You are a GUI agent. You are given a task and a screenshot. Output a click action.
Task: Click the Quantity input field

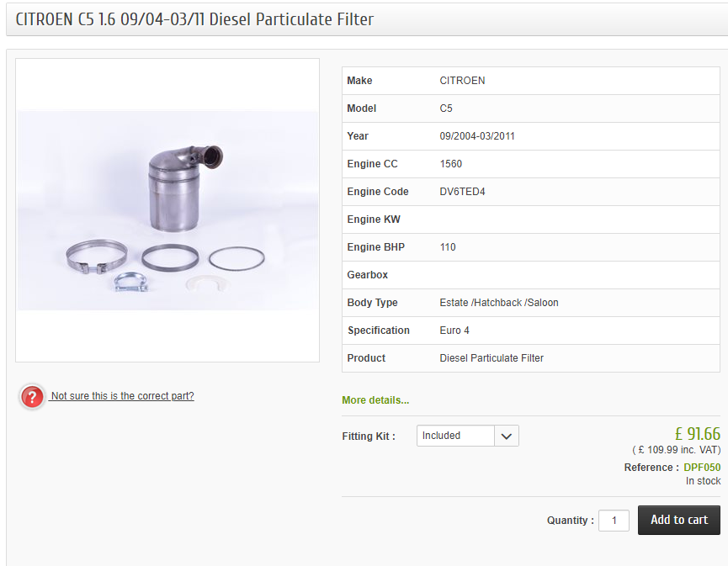[614, 520]
